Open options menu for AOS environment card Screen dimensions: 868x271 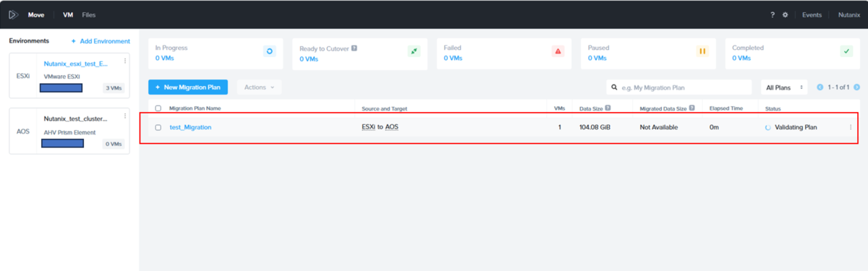point(125,116)
